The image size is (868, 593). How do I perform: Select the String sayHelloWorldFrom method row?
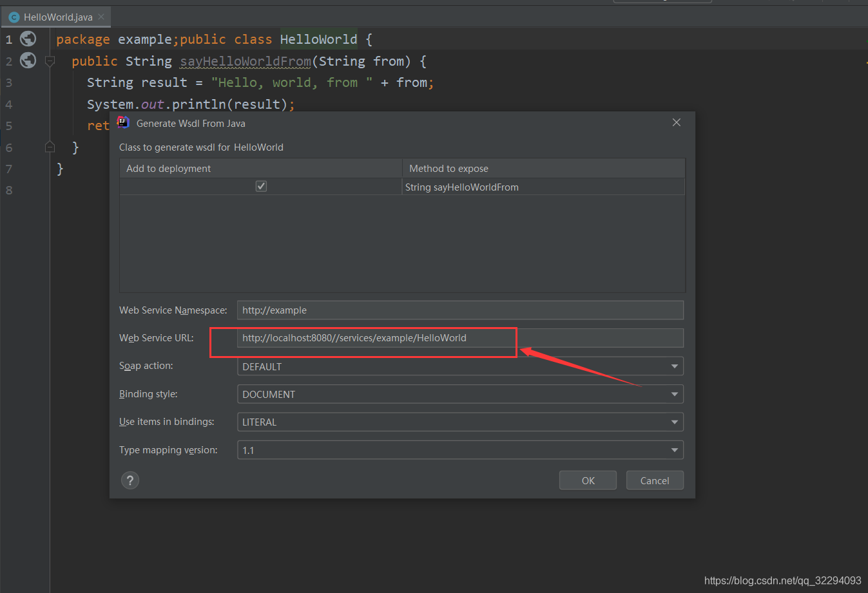click(402, 187)
